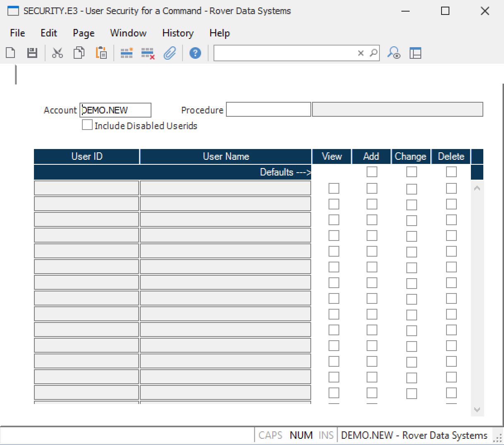Click the Delete row icon
Image resolution: width=504 pixels, height=445 pixels.
[148, 53]
